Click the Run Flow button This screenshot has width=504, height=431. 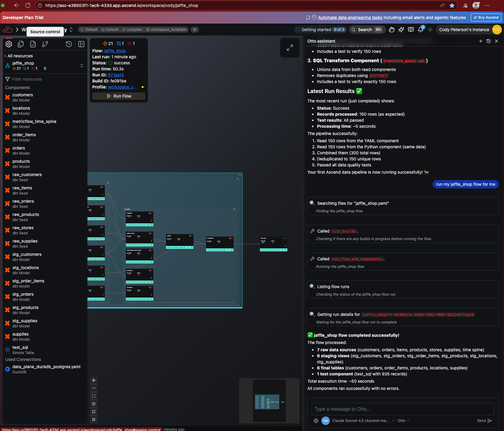click(x=119, y=96)
